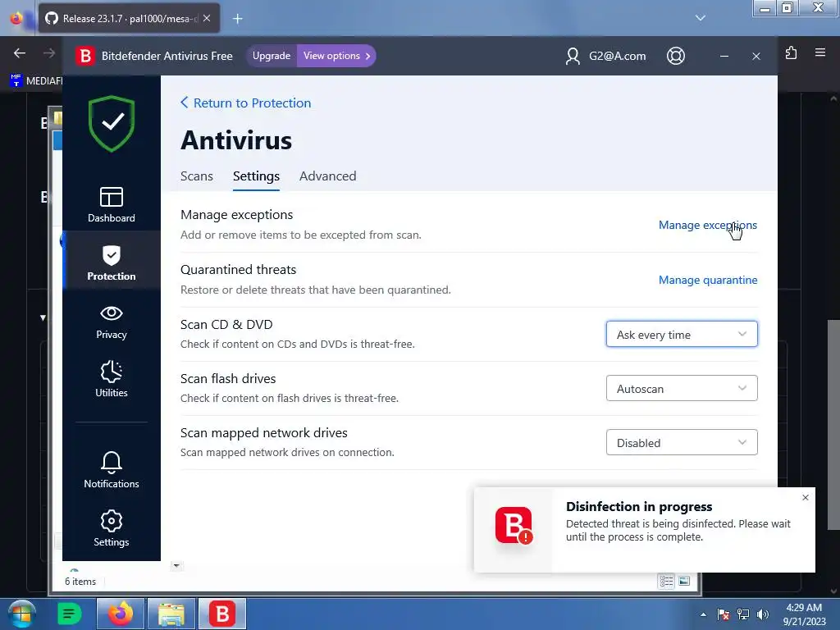Open the Firefox hamburger menu
Screen dimensions: 840x630
pyautogui.click(x=820, y=52)
